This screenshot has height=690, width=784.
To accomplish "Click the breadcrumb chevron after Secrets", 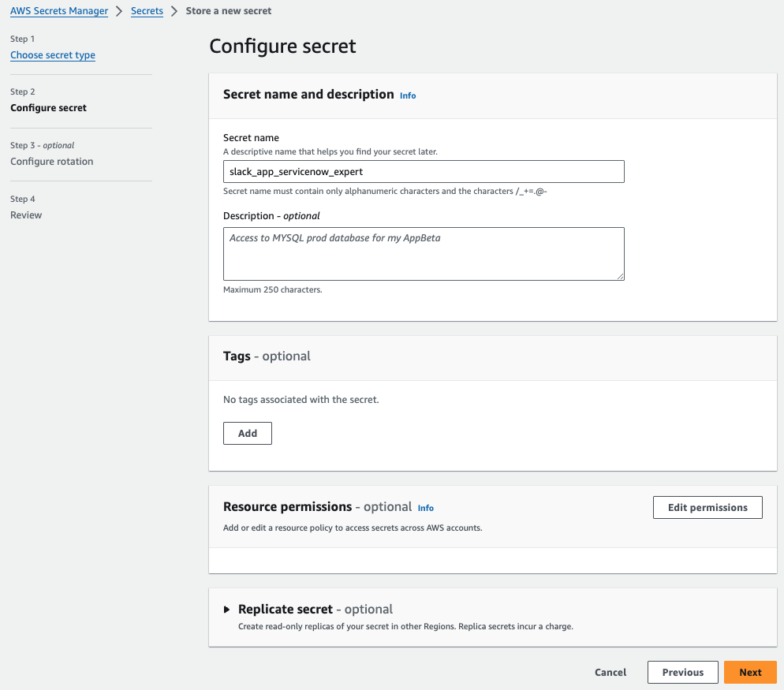I will (x=174, y=11).
